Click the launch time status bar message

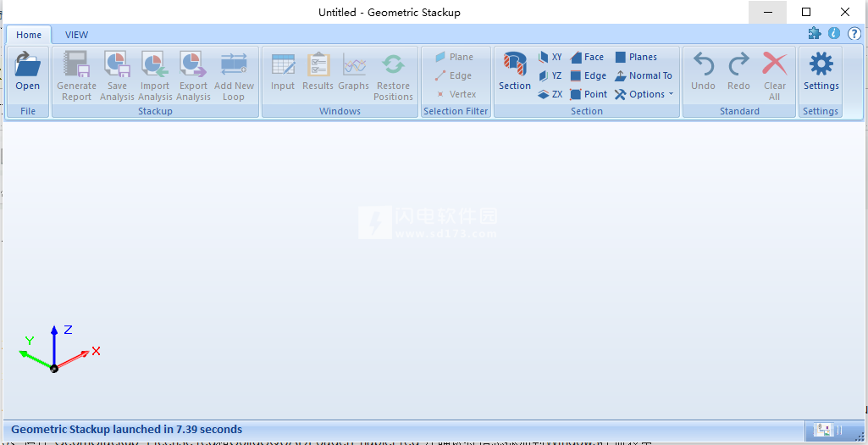pyautogui.click(x=127, y=430)
